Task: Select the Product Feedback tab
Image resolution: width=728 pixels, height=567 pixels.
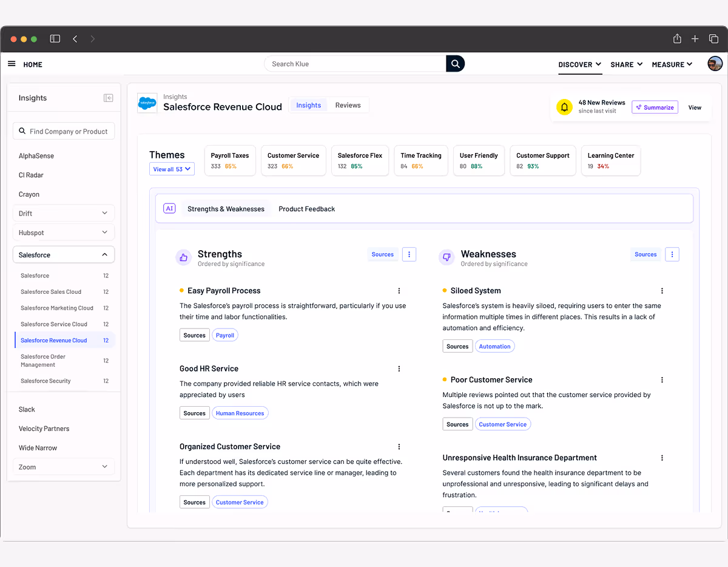Action: [306, 209]
